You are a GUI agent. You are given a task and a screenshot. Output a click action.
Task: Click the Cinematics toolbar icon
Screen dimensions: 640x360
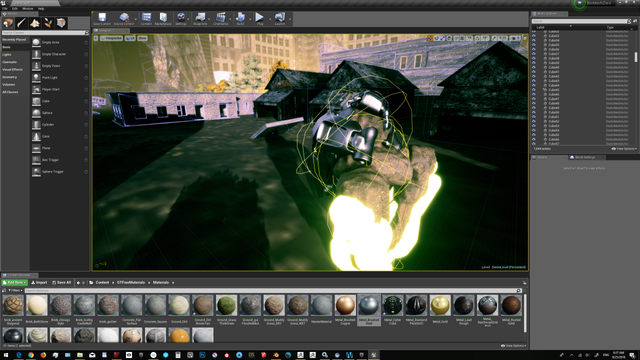tap(221, 19)
